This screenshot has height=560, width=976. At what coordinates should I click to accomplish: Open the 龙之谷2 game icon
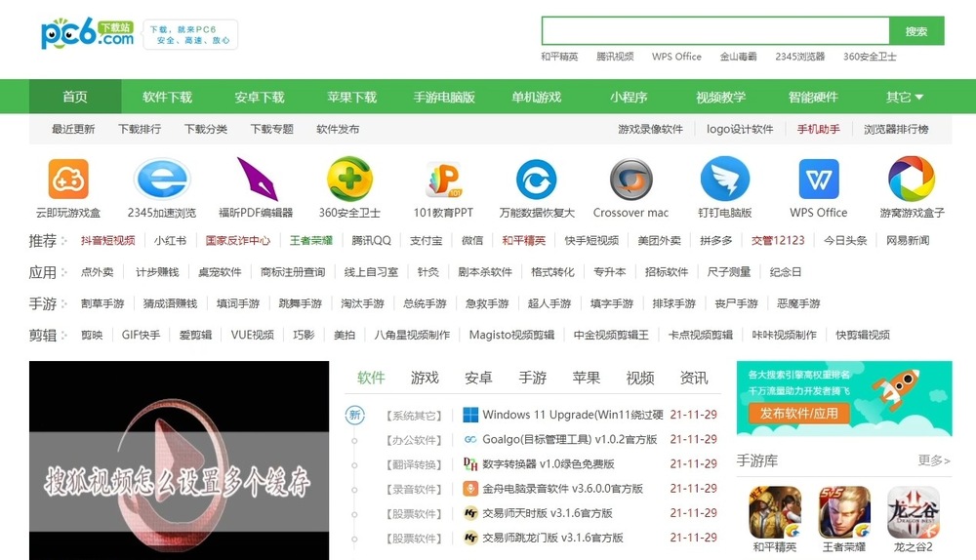coord(914,512)
